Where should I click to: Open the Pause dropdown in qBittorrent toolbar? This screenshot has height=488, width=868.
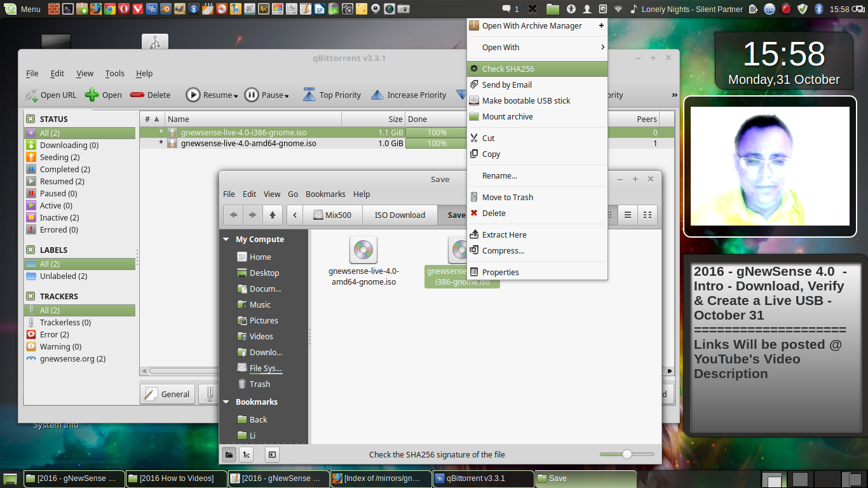pos(287,96)
